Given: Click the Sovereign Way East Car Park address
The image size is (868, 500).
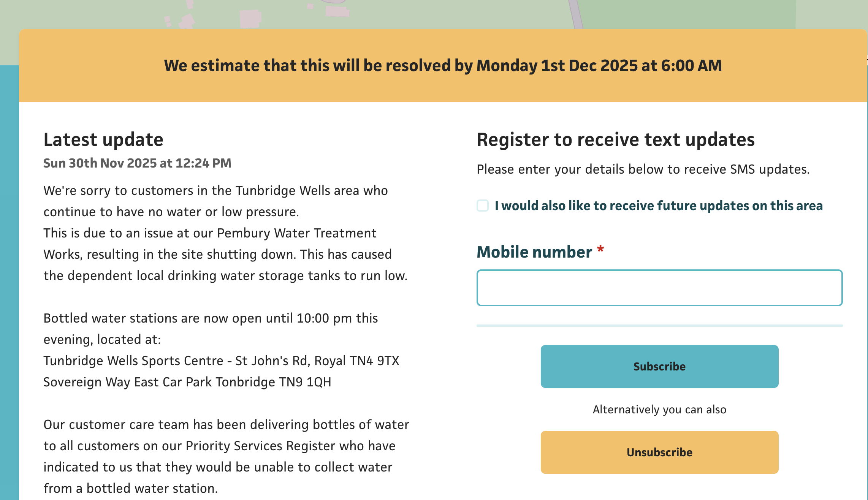Looking at the screenshot, I should click(x=188, y=382).
